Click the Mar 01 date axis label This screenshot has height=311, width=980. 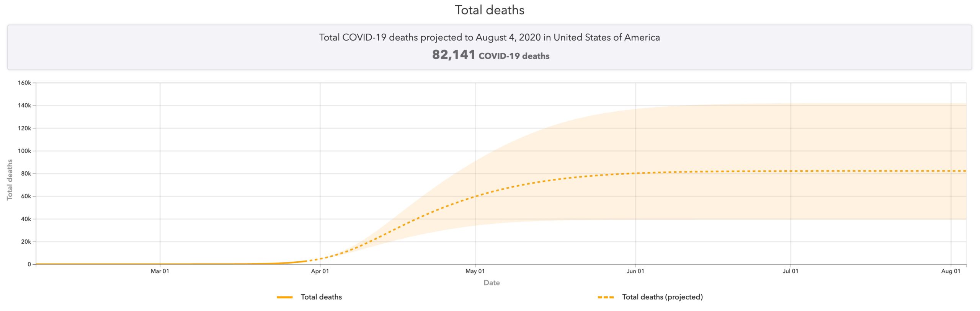coord(160,271)
